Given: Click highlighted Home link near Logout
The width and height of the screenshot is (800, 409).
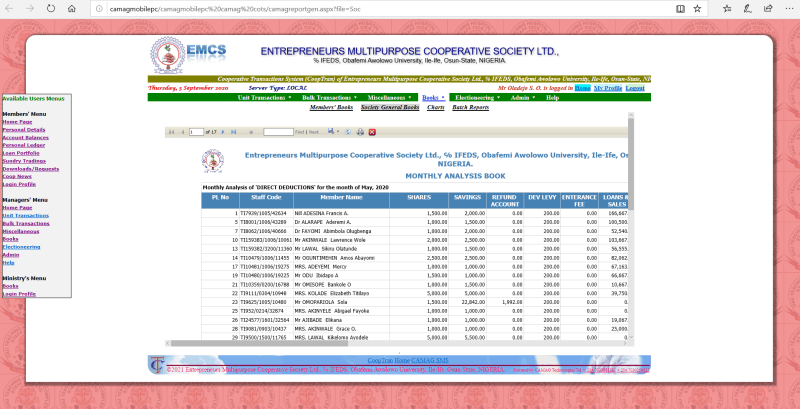Looking at the screenshot, I should (x=582, y=88).
